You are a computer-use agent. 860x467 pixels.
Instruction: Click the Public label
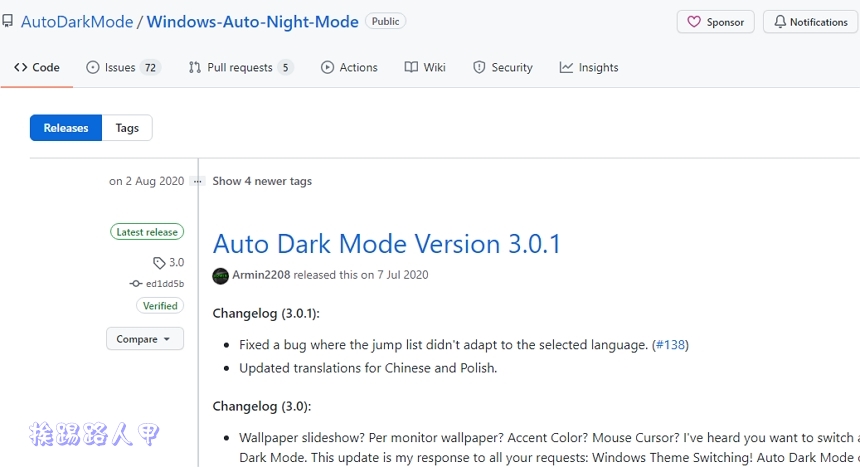point(386,21)
